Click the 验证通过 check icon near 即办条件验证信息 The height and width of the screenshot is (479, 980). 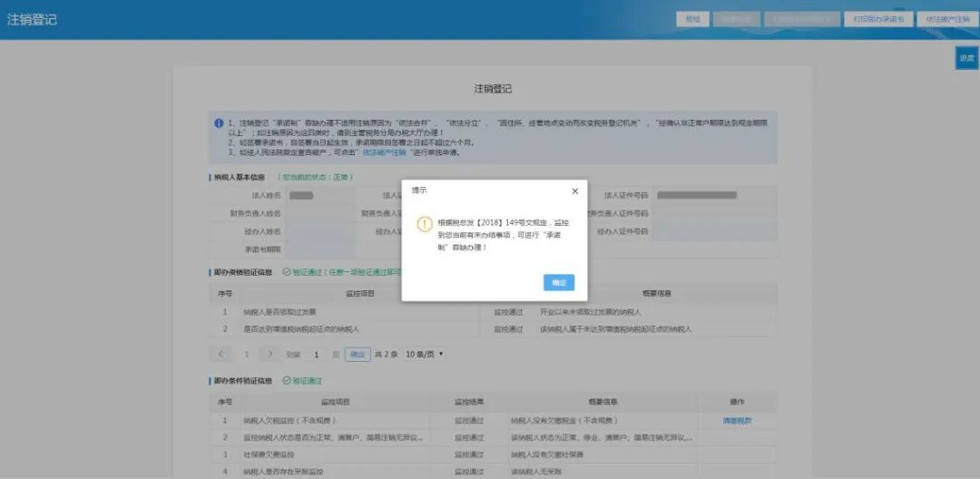(287, 380)
